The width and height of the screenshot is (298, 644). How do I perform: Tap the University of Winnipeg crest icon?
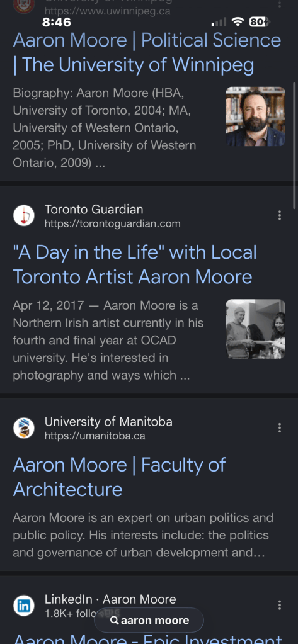coord(24,5)
